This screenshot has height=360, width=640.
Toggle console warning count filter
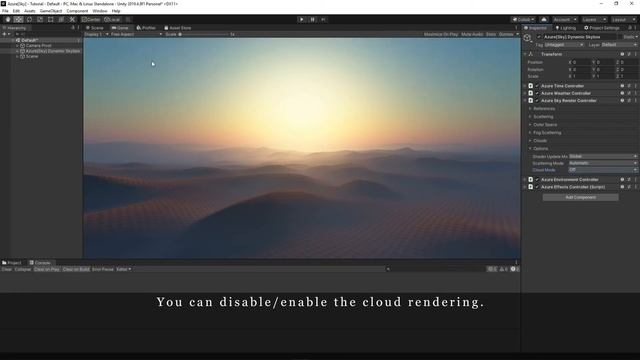[x=504, y=269]
